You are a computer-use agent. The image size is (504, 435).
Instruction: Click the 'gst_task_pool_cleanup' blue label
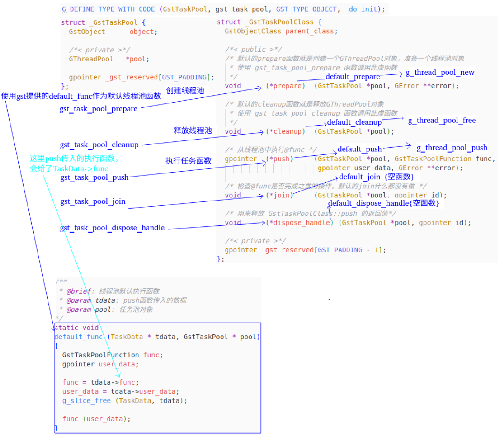pyautogui.click(x=99, y=145)
